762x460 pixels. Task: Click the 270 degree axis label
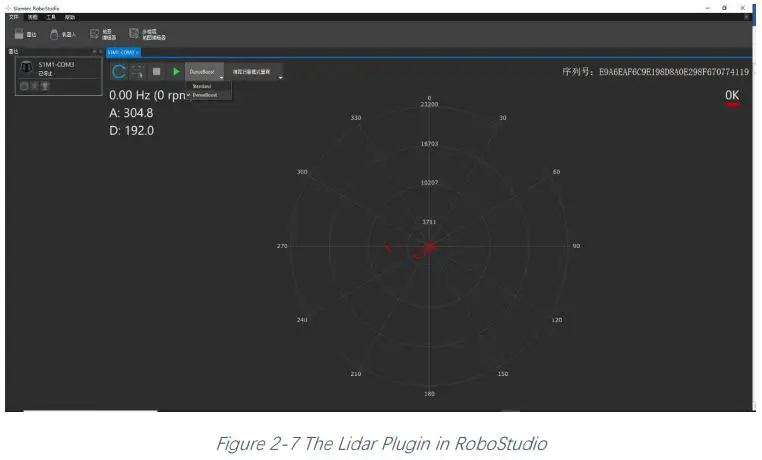click(x=282, y=246)
